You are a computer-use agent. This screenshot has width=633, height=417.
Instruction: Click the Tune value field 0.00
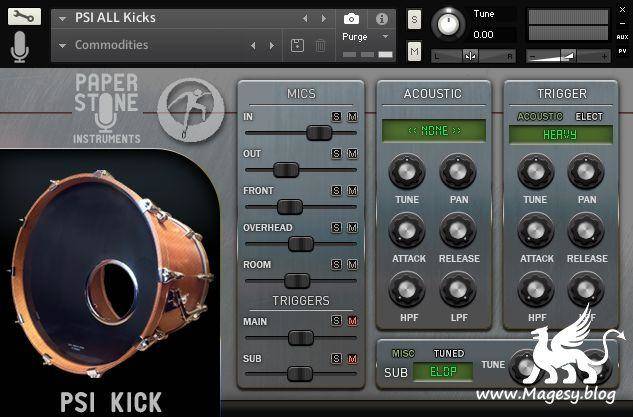pyautogui.click(x=493, y=35)
